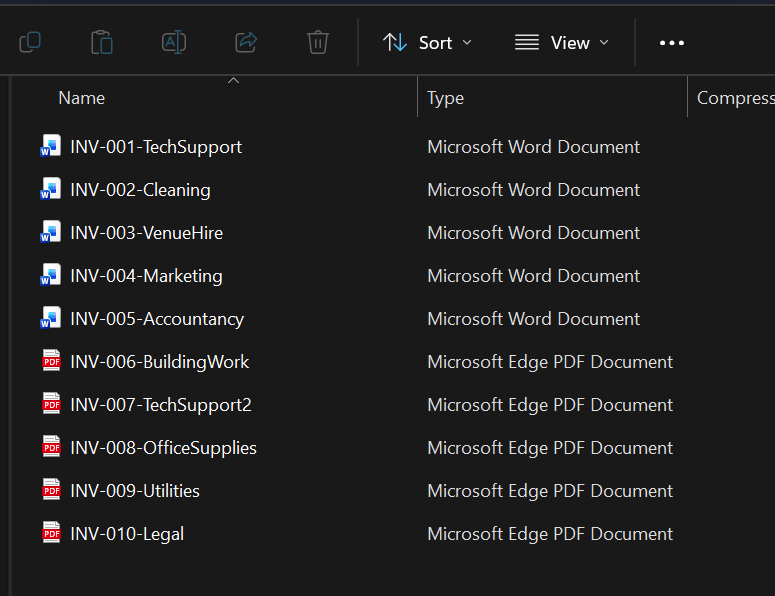Sort by the Name column header

click(x=82, y=98)
